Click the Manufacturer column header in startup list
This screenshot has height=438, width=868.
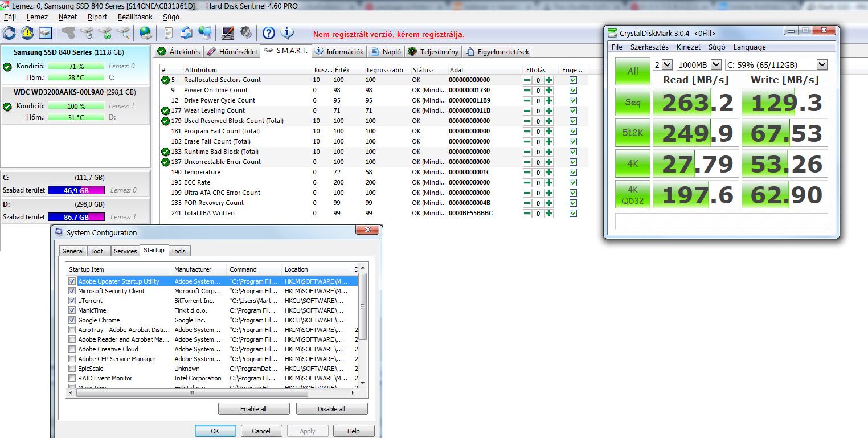tap(198, 269)
